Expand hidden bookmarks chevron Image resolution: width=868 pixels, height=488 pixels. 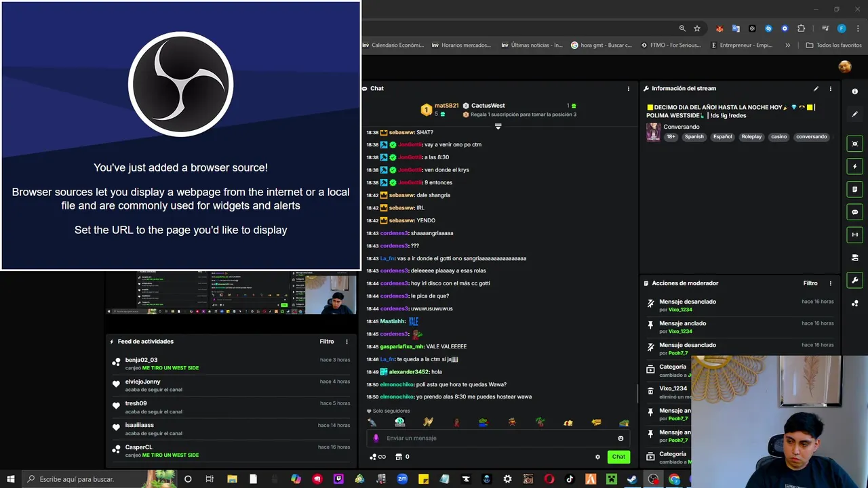[787, 45]
